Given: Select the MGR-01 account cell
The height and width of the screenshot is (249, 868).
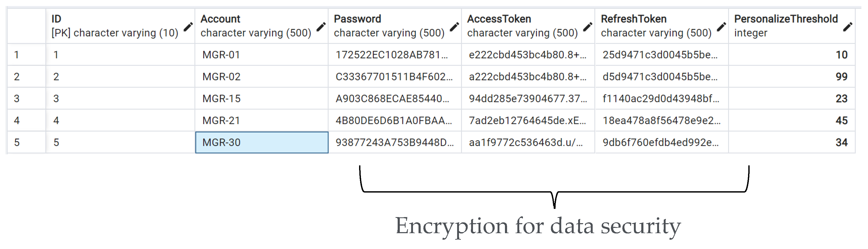Looking at the screenshot, I should tap(262, 55).
